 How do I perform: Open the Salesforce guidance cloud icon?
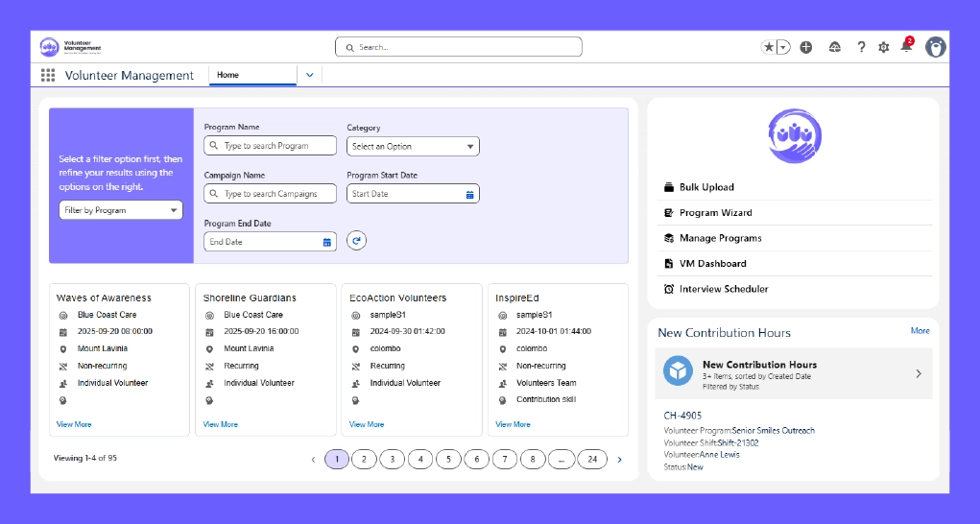click(834, 47)
